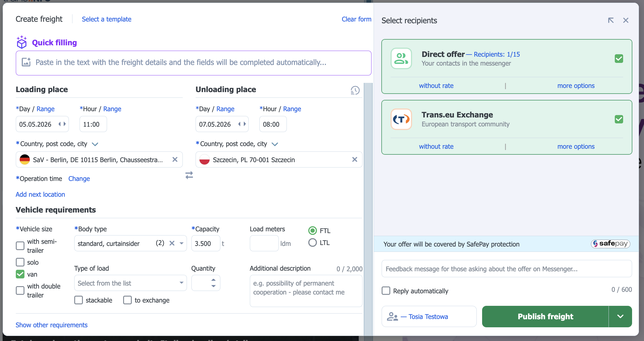Click the Trans.eu Exchange logo icon
644x341 pixels.
pos(401,119)
